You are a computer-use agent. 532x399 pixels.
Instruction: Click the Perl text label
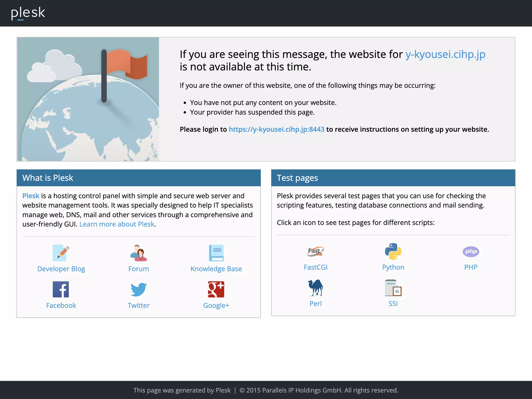(x=316, y=304)
